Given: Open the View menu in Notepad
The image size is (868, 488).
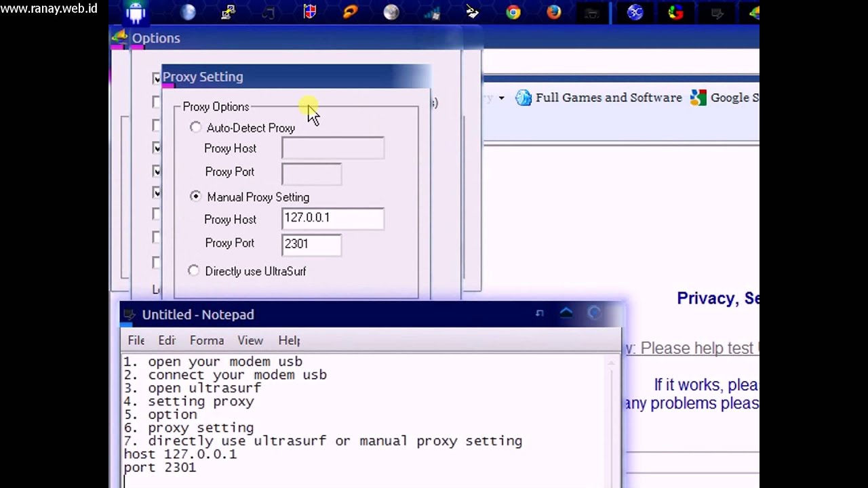Looking at the screenshot, I should 250,340.
